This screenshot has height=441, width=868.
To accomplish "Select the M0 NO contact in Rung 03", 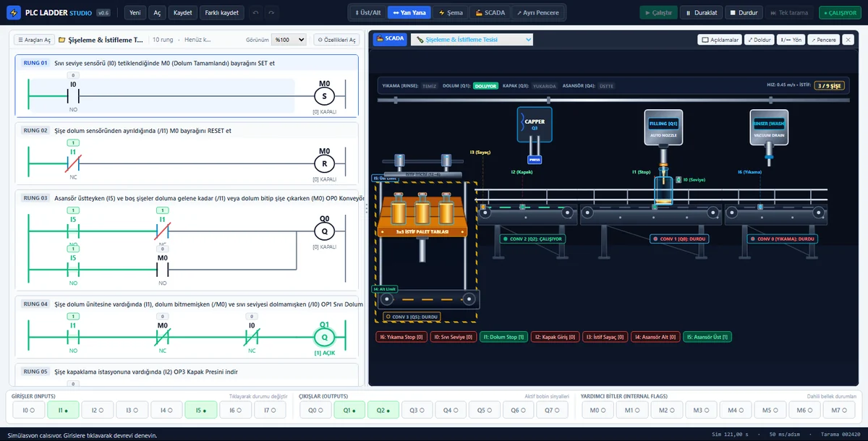I will pyautogui.click(x=162, y=268).
